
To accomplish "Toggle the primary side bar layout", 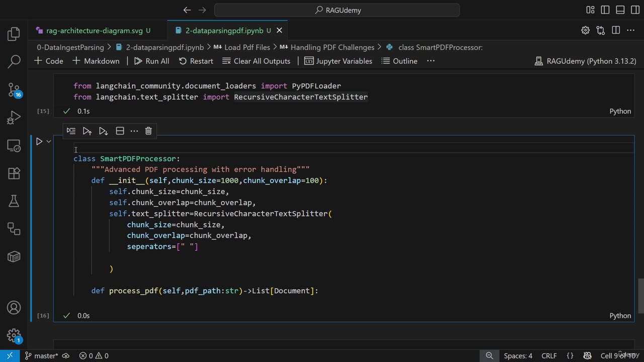I will coord(605,10).
